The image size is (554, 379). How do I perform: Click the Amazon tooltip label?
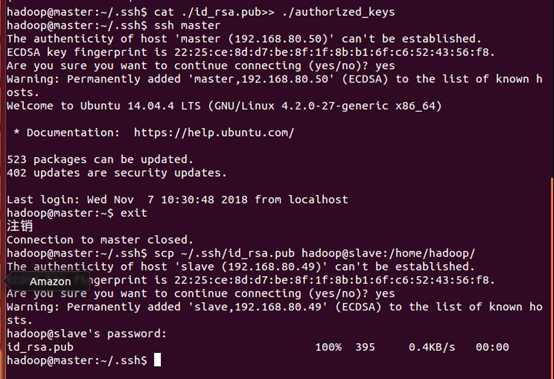pyautogui.click(x=50, y=282)
